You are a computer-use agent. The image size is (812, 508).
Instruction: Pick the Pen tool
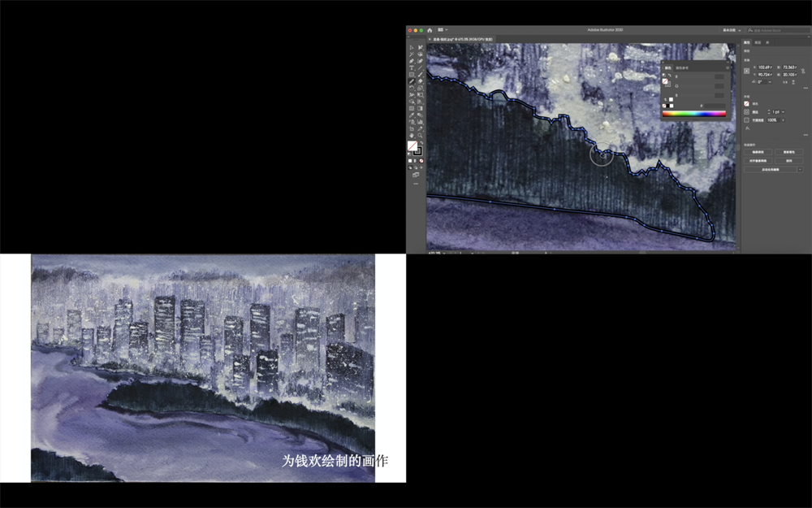412,61
